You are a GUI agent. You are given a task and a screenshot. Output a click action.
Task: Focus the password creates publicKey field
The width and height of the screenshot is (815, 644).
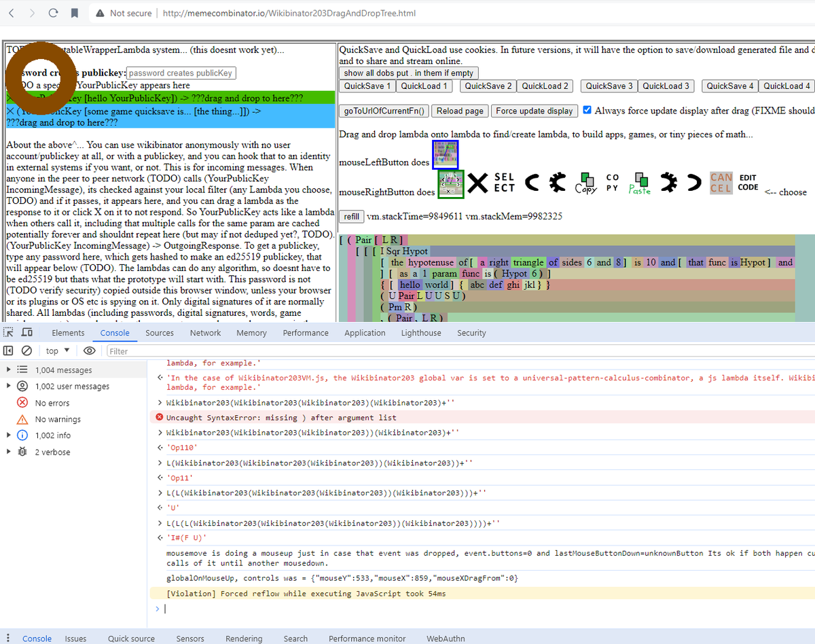[181, 73]
